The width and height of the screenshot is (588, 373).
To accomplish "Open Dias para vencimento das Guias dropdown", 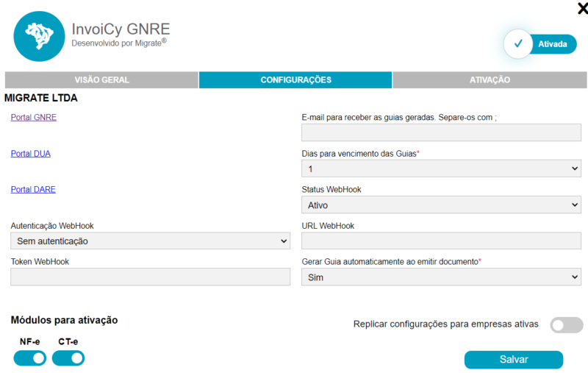I will click(441, 168).
